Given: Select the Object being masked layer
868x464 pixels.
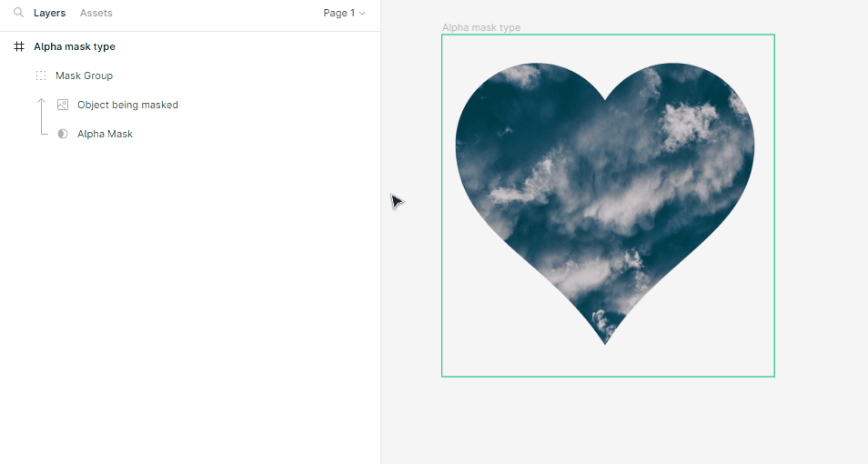Looking at the screenshot, I should 127,105.
